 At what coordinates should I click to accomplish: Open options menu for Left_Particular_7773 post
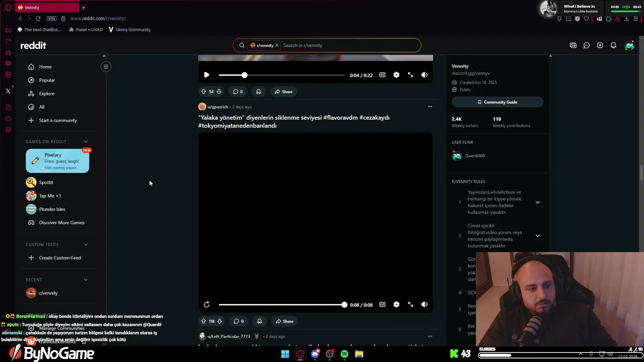pos(430,336)
